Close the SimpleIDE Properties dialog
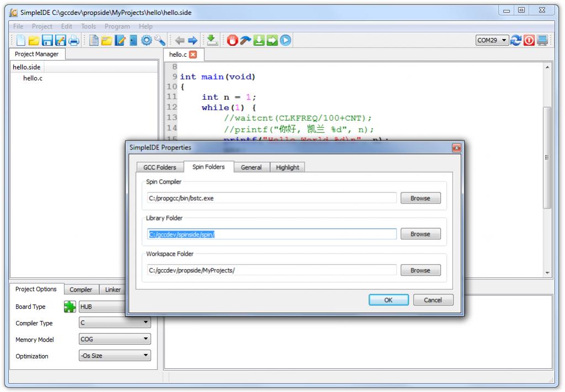 [456, 148]
